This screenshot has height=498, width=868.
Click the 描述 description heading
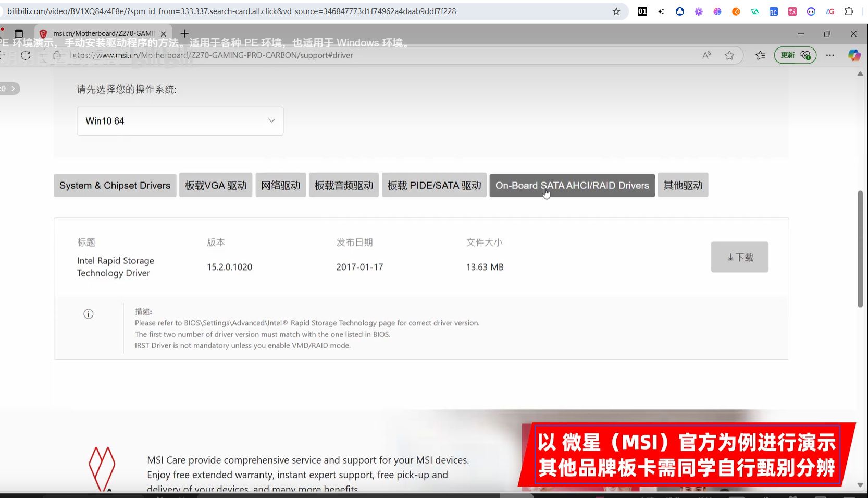[143, 311]
